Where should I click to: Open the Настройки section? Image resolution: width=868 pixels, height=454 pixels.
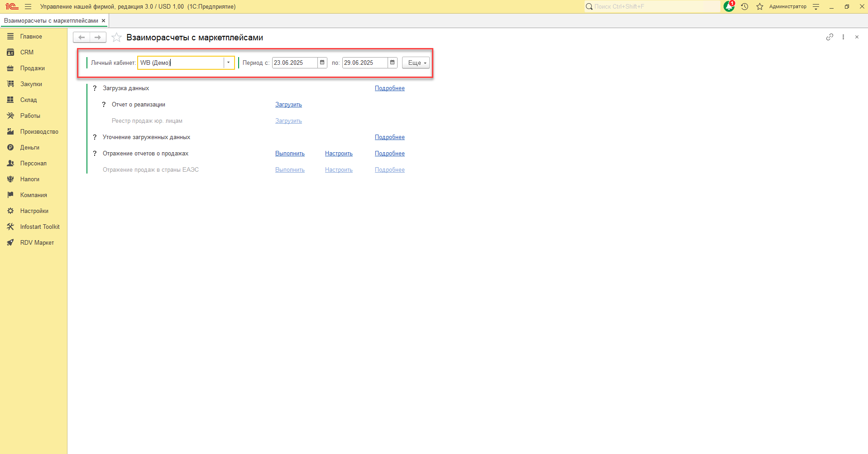34,211
